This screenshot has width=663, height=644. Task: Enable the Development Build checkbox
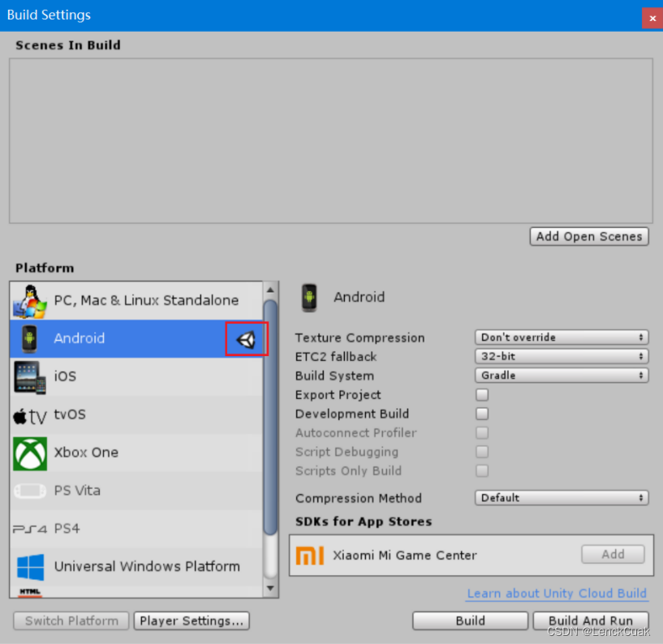point(482,414)
